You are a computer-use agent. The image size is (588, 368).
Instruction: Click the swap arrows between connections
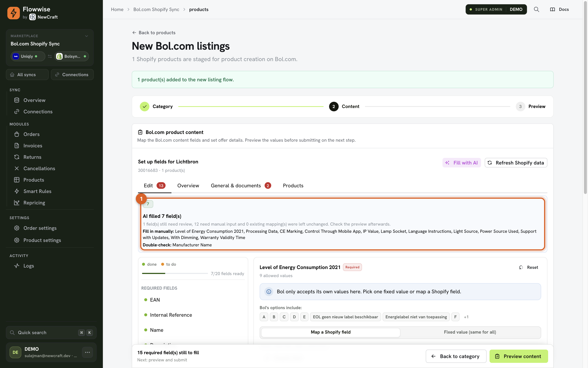coord(50,56)
